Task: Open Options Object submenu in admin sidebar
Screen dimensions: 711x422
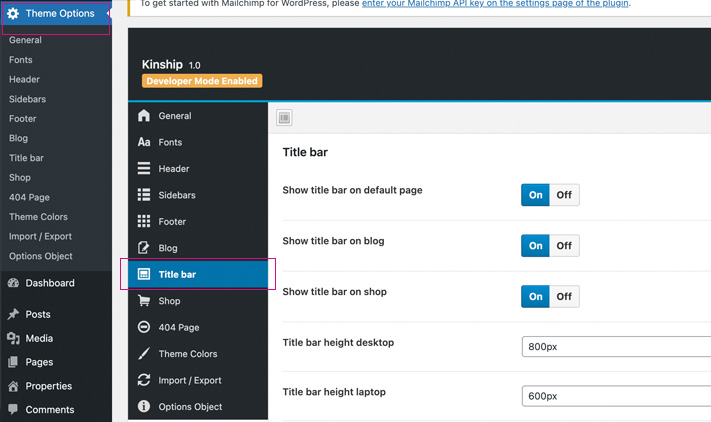Action: (x=41, y=256)
